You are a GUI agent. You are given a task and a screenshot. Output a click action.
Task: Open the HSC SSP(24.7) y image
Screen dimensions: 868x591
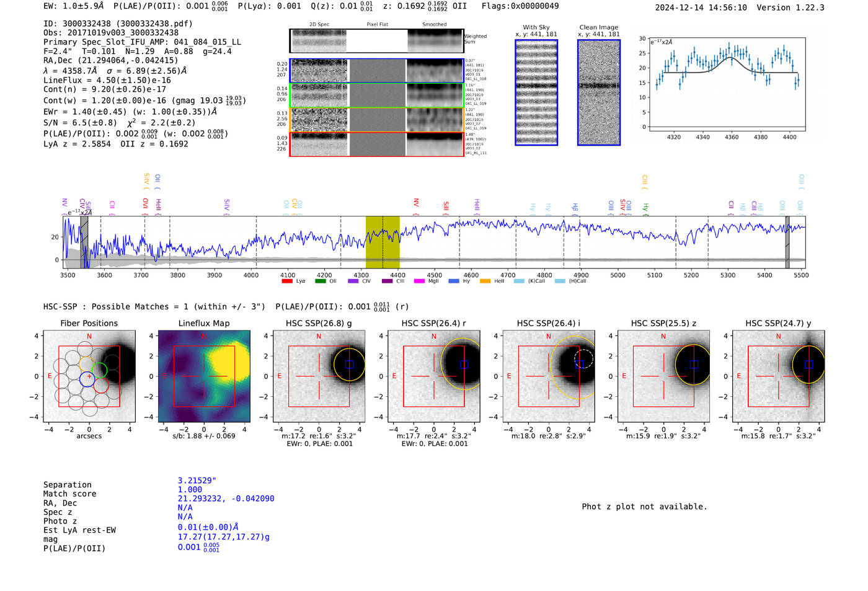(779, 376)
